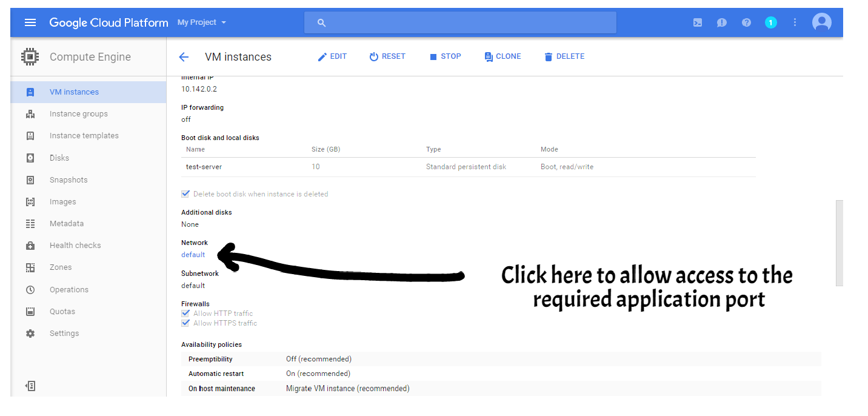Click the default Network link
868x416 pixels.
coord(193,255)
